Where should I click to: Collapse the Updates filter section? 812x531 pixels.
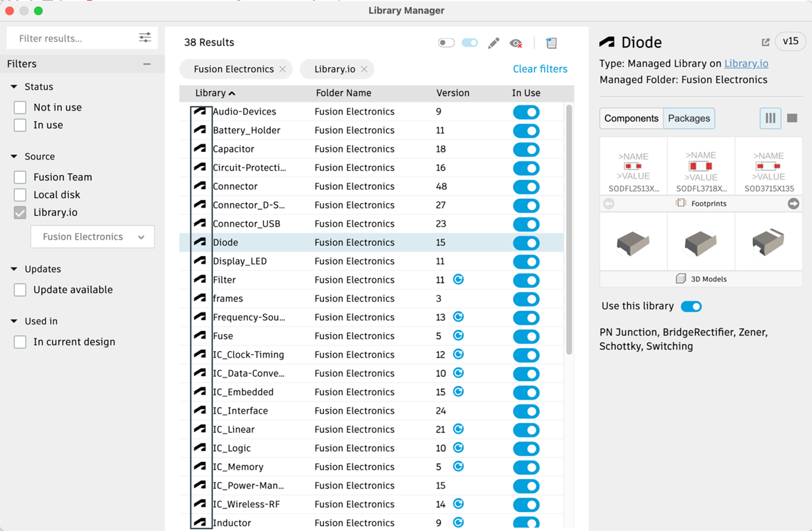click(x=14, y=269)
